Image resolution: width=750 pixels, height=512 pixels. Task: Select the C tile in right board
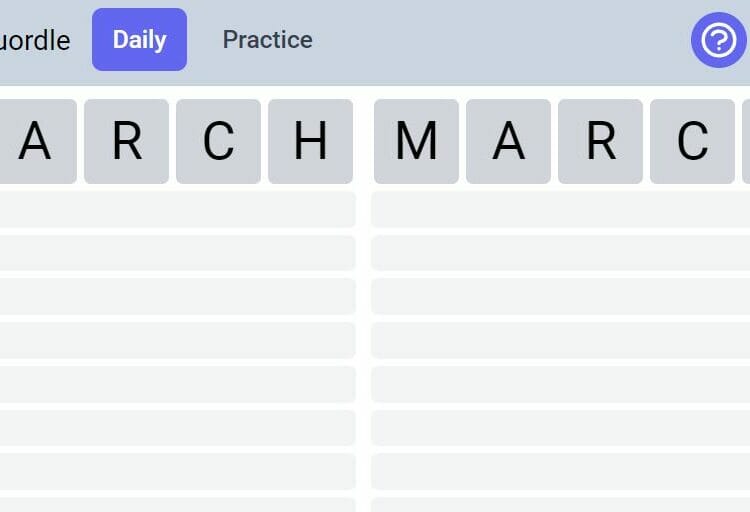pyautogui.click(x=692, y=141)
